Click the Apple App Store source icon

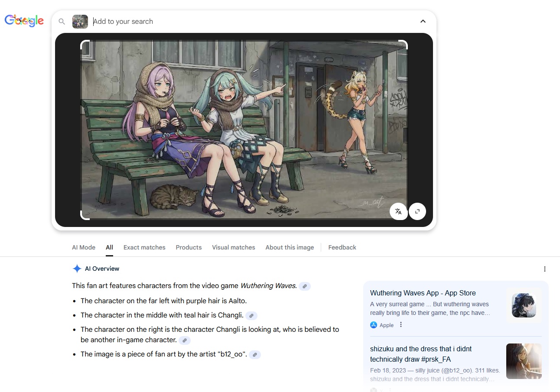374,325
